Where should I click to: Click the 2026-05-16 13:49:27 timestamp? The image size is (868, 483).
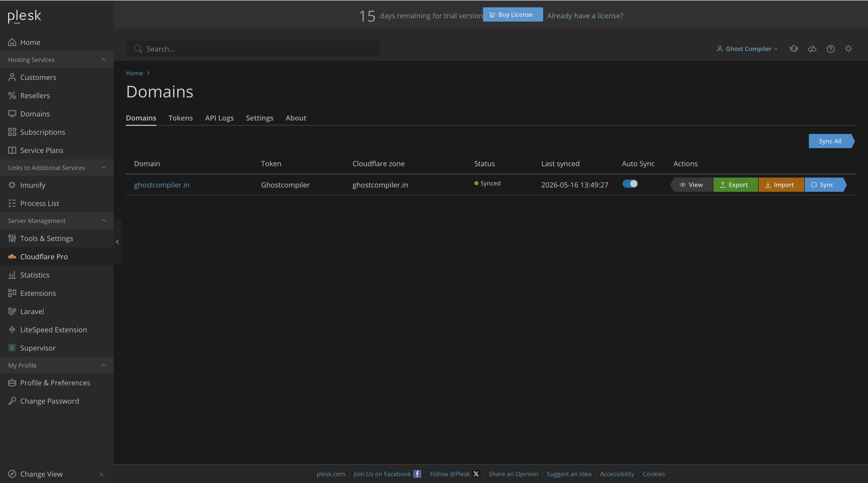[575, 185]
